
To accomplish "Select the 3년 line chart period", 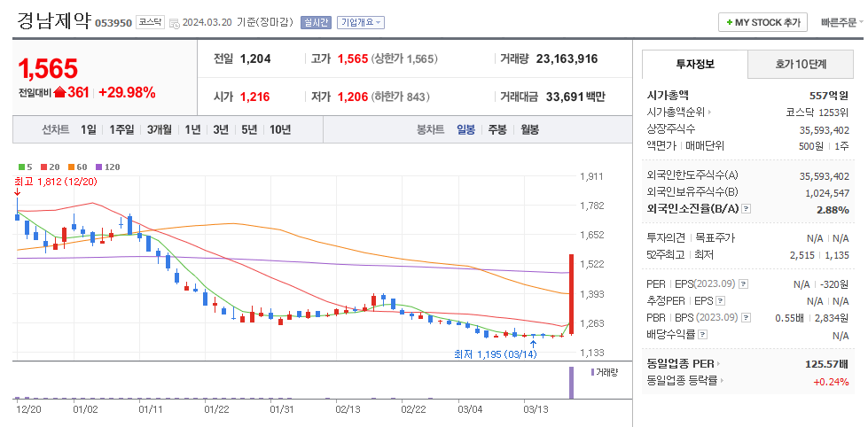I will (221, 130).
